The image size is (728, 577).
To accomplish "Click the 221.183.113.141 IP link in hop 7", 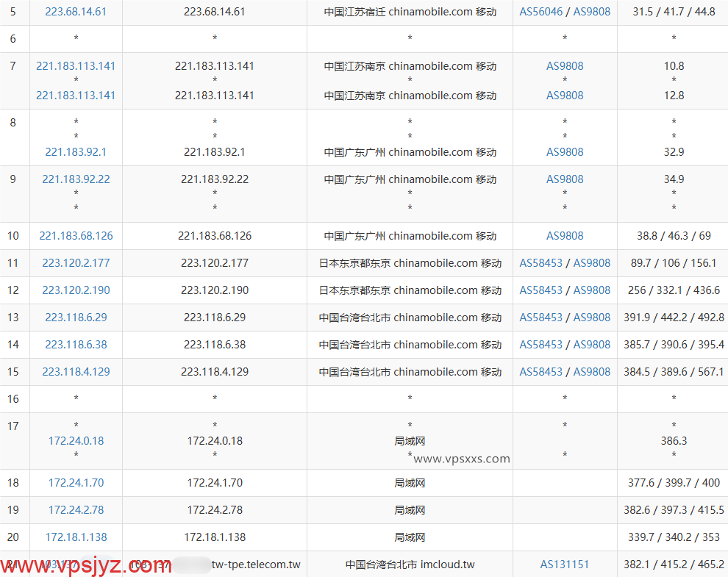I will (x=76, y=65).
